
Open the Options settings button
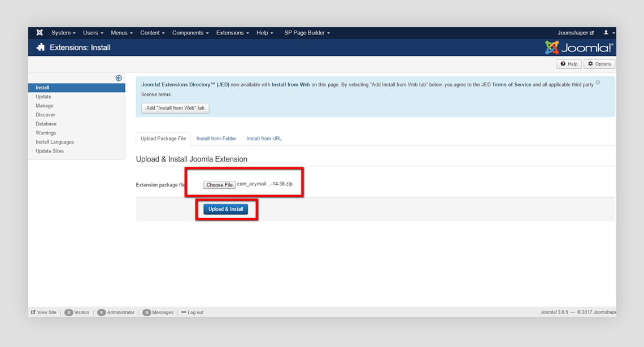(x=599, y=64)
